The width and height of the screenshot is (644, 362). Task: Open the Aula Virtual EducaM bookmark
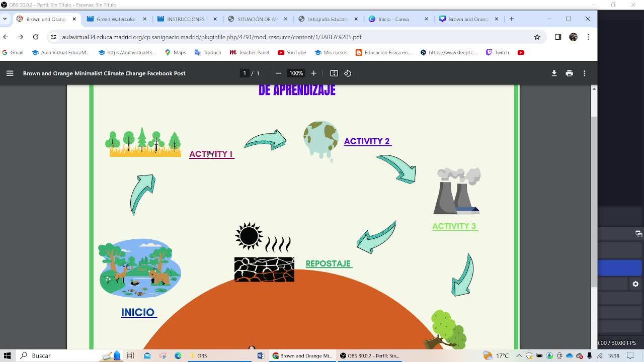coord(60,52)
